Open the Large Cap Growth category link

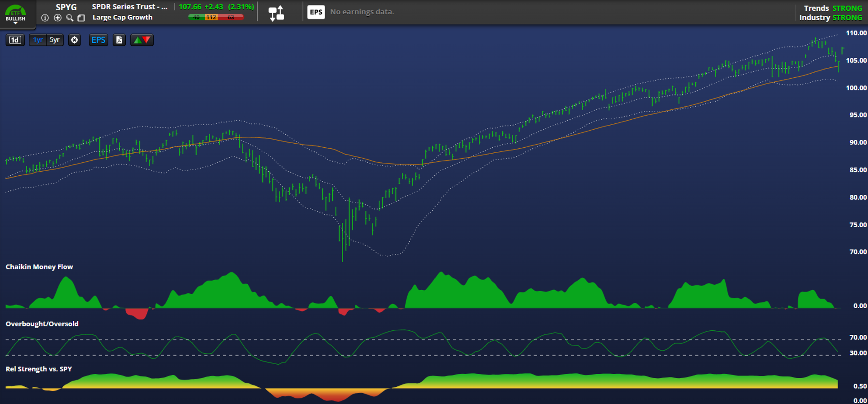tap(123, 18)
